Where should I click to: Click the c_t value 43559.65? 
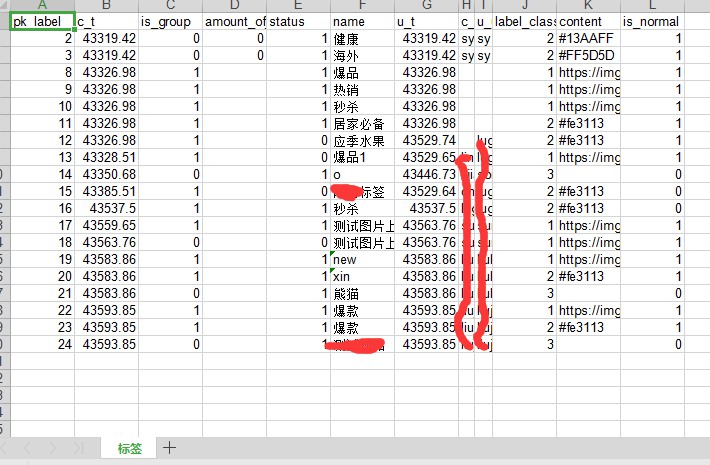(106, 225)
